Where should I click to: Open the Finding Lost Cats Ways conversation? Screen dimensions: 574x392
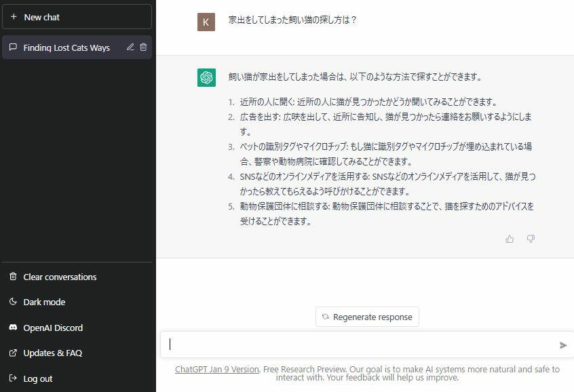pos(66,47)
